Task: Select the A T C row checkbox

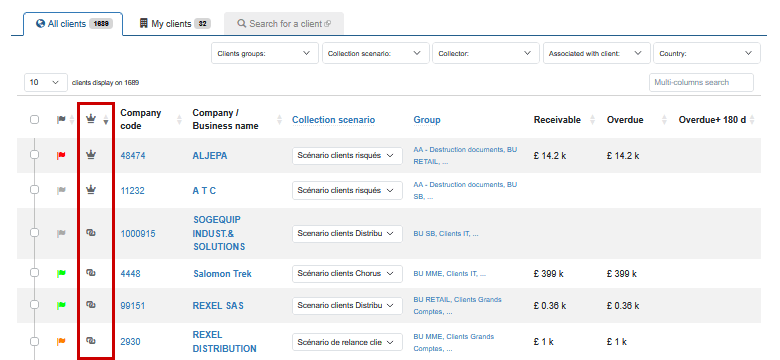Action: [34, 189]
